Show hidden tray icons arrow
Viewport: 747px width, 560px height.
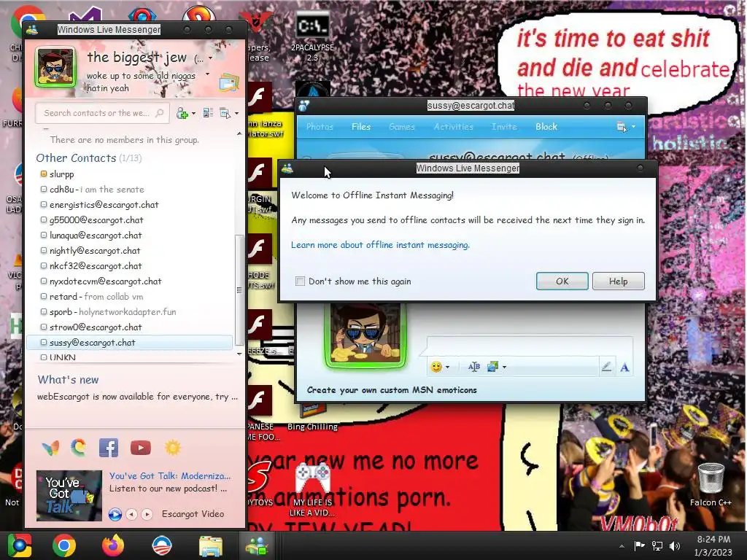click(622, 546)
